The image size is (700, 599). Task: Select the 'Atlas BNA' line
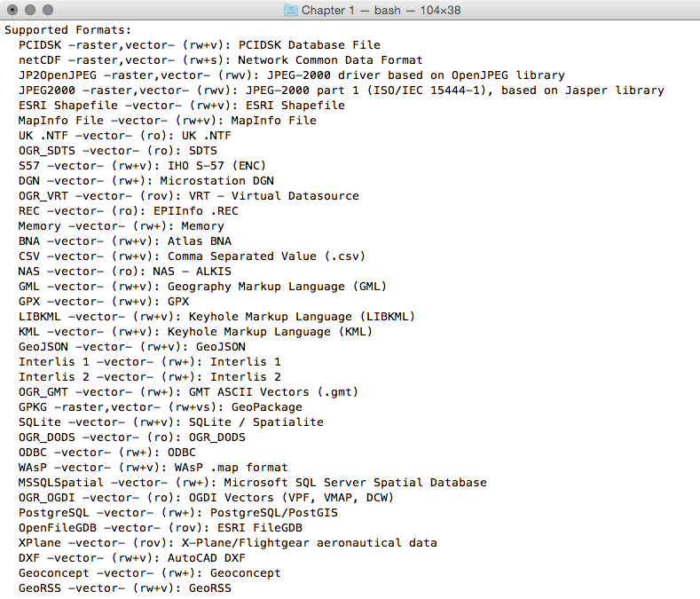pos(124,241)
